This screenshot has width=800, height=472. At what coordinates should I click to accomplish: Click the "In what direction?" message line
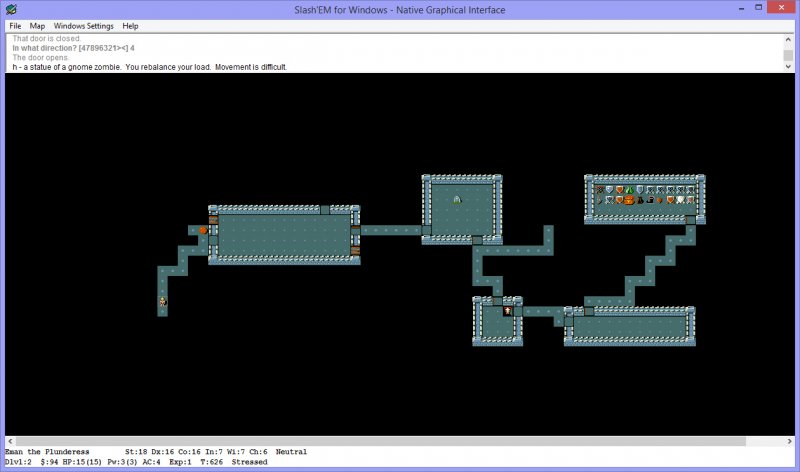pyautogui.click(x=73, y=48)
